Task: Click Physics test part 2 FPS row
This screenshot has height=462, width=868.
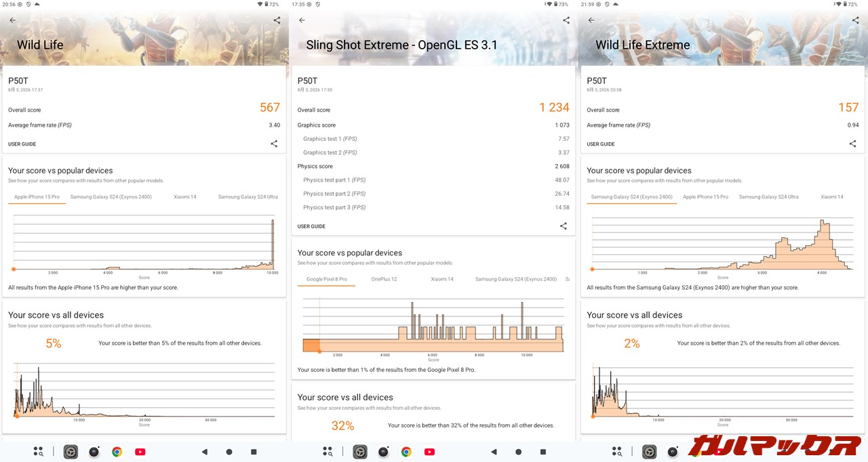Action: tap(434, 194)
